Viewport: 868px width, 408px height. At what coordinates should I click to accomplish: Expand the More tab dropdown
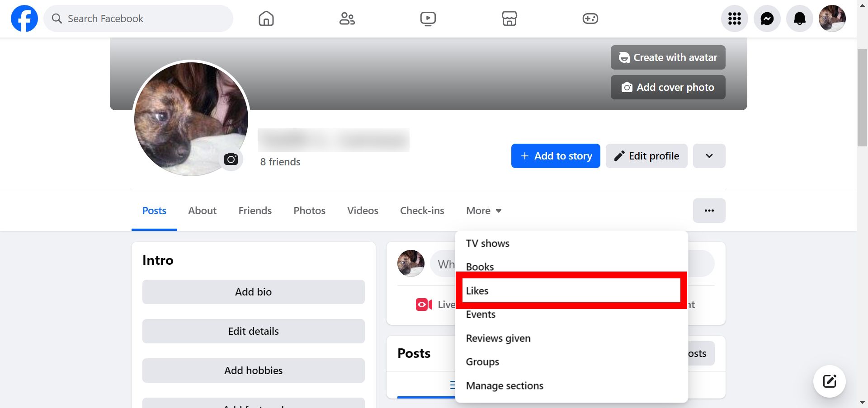pyautogui.click(x=483, y=211)
